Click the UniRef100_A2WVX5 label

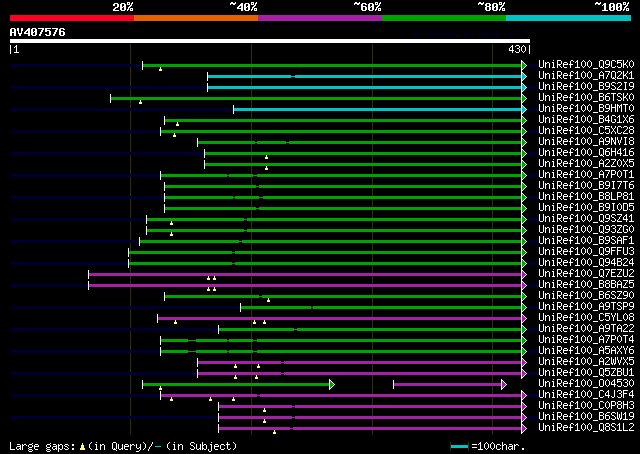tap(586, 362)
